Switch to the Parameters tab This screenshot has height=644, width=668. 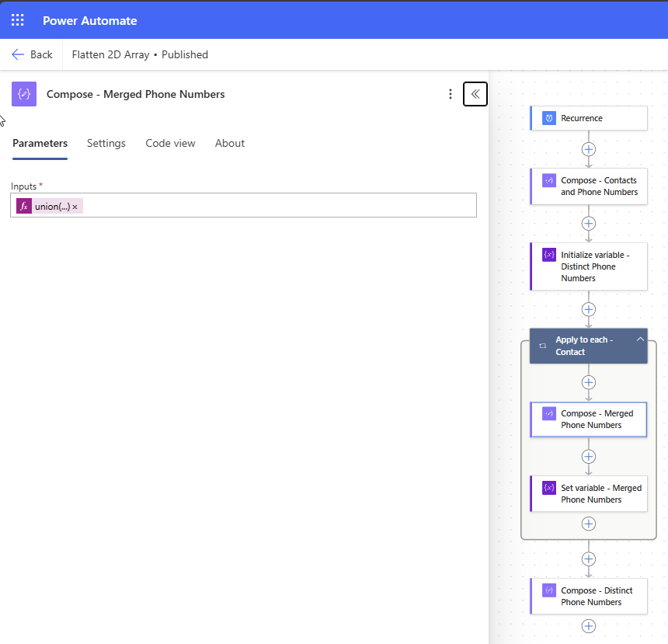(x=40, y=143)
